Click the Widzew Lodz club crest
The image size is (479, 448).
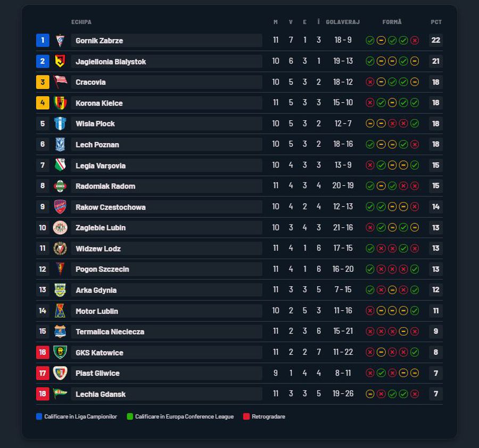(x=60, y=248)
